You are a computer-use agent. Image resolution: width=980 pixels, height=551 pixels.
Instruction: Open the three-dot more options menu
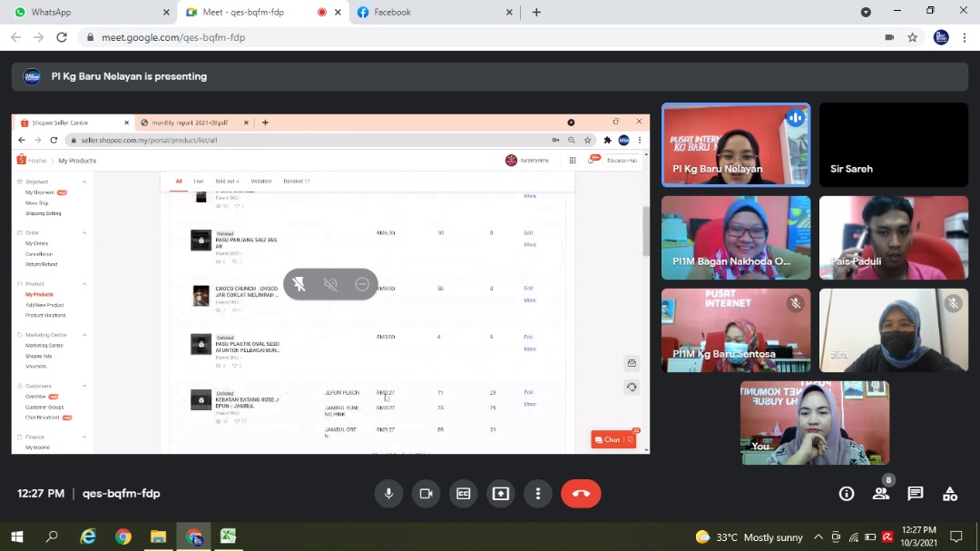tap(538, 494)
